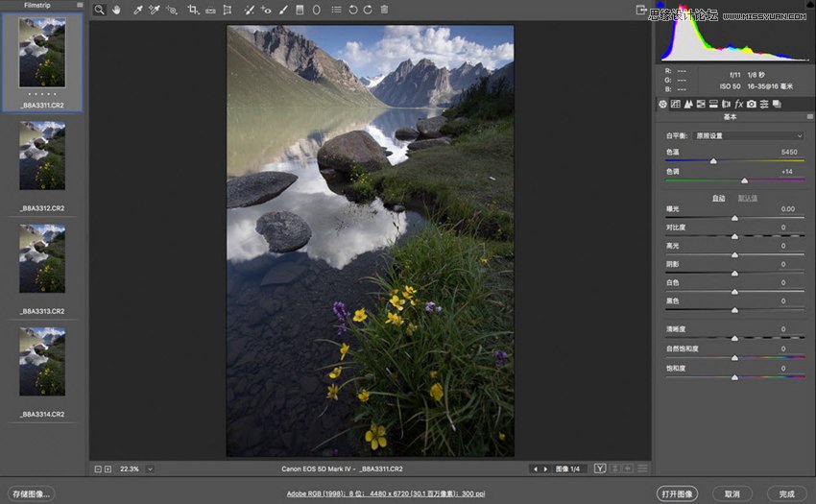816x504 pixels.
Task: Pick the Adjustment Brush tool
Action: [283, 10]
